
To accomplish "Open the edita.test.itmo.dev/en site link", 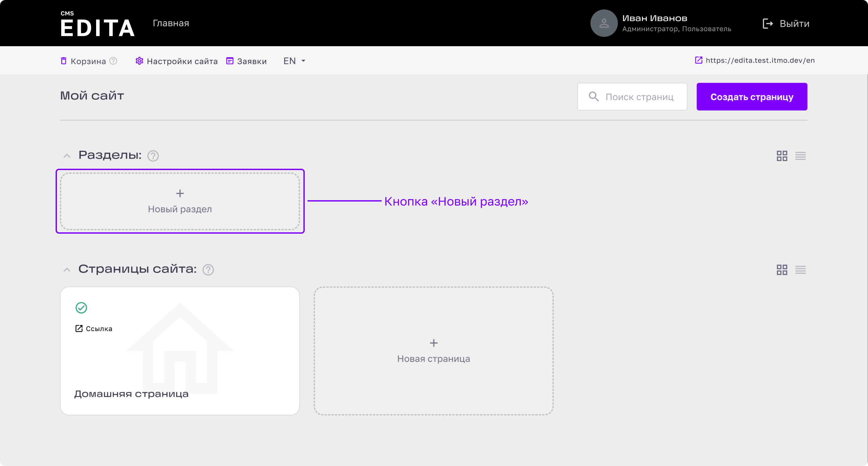I will pos(755,60).
